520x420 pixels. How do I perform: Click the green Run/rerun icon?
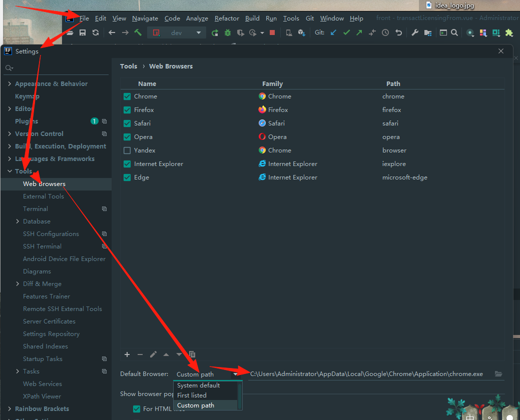pyautogui.click(x=215, y=32)
